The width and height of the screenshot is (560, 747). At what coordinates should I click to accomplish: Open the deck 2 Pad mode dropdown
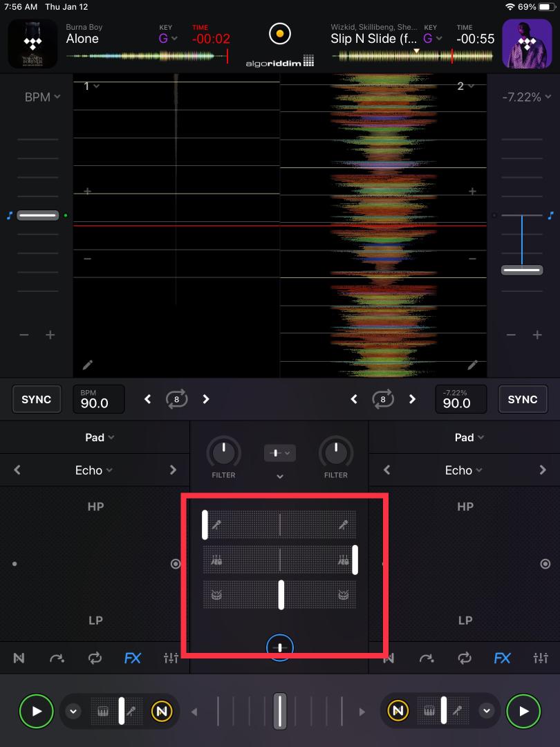[x=469, y=437]
